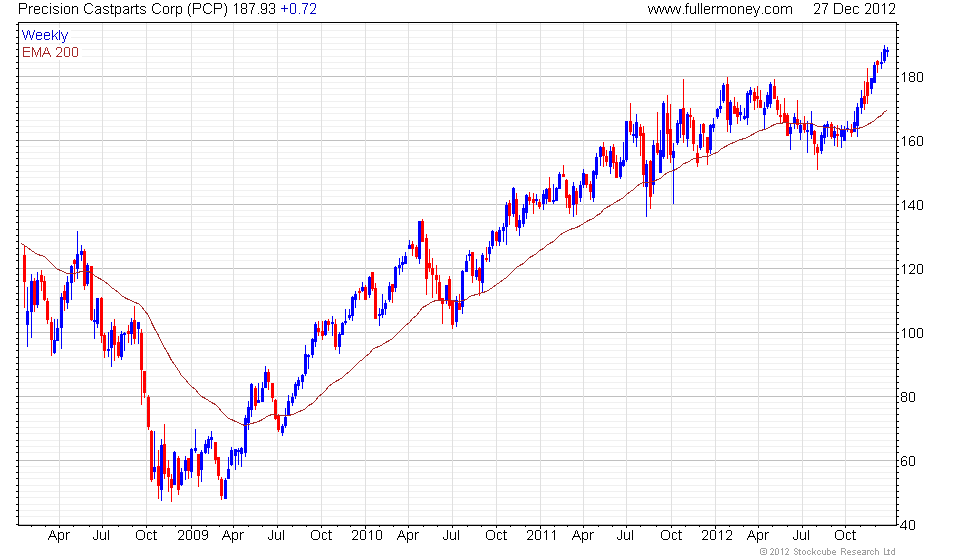Image resolution: width=980 pixels, height=560 pixels.
Task: Open the www.fullermoney.com site label
Action: pyautogui.click(x=720, y=9)
